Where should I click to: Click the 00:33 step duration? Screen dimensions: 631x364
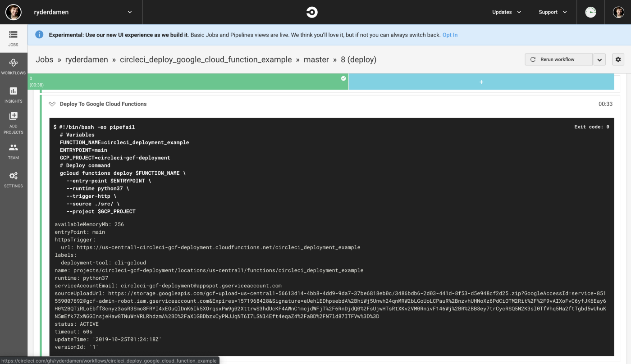pos(605,104)
